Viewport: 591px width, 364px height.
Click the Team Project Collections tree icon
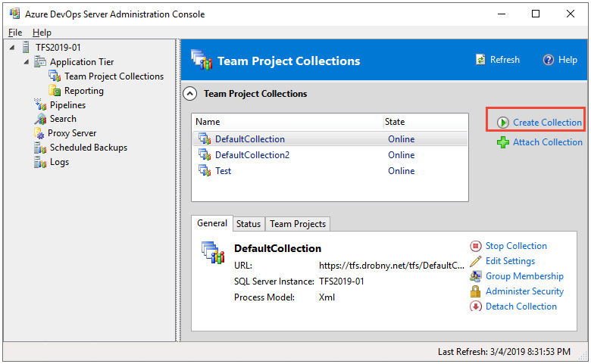point(55,76)
